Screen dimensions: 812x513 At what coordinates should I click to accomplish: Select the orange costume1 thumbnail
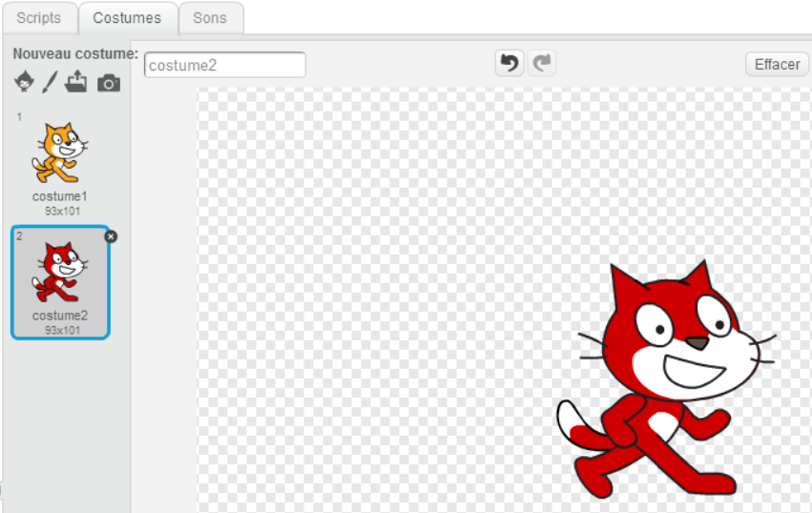[59, 153]
